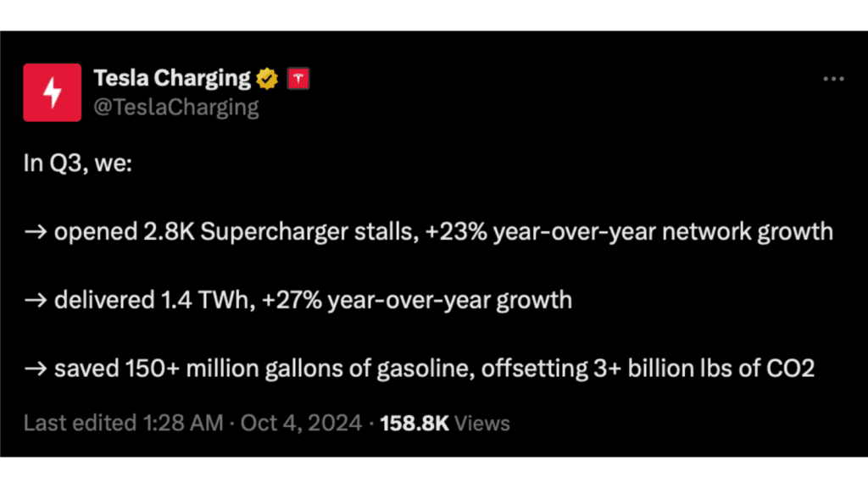The width and height of the screenshot is (868, 488).
Task: Open the three-dot more options menu
Action: coord(833,79)
